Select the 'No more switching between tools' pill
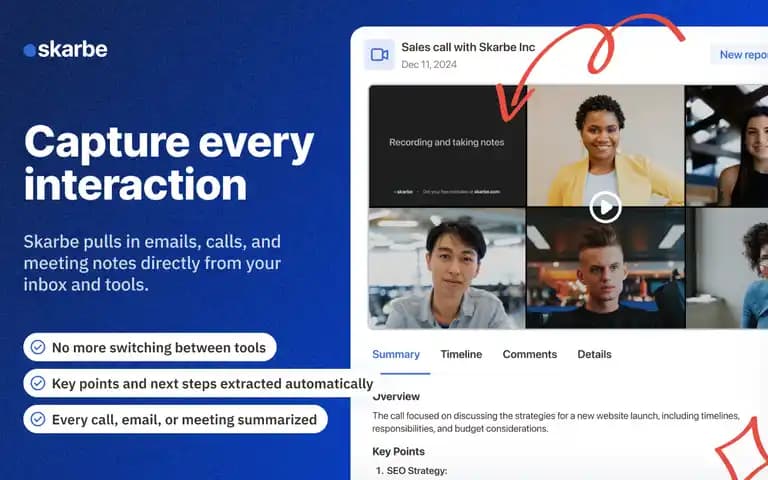The image size is (768, 480). pyautogui.click(x=150, y=347)
